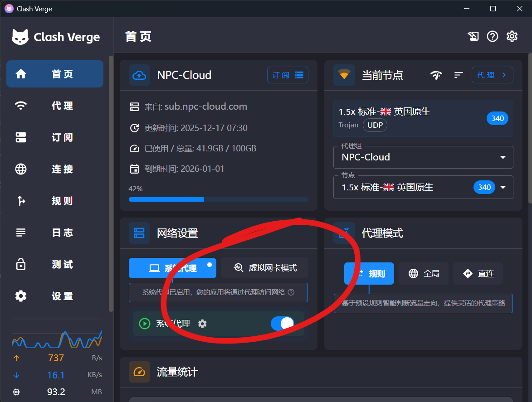Select the 直连 direct connection mode

[478, 274]
